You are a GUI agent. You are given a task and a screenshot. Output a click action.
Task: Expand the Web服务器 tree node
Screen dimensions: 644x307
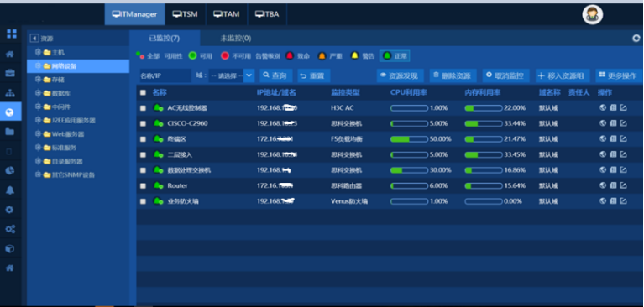coord(38,134)
